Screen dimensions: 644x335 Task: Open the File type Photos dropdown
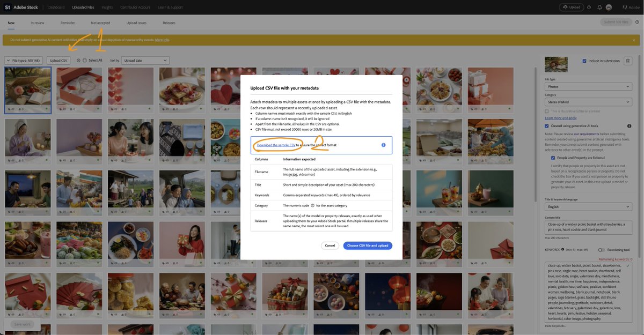click(588, 86)
